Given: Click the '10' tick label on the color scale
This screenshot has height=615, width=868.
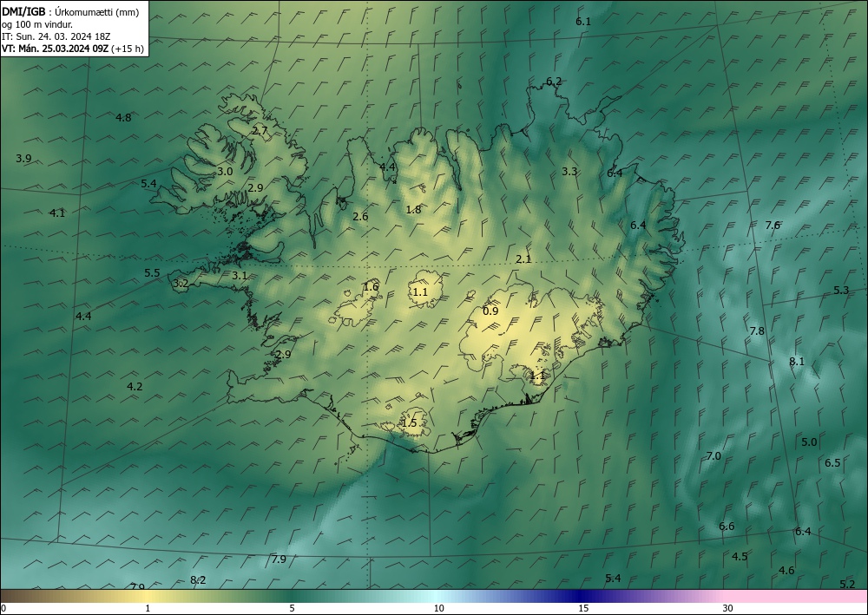Looking at the screenshot, I should click(x=439, y=608).
